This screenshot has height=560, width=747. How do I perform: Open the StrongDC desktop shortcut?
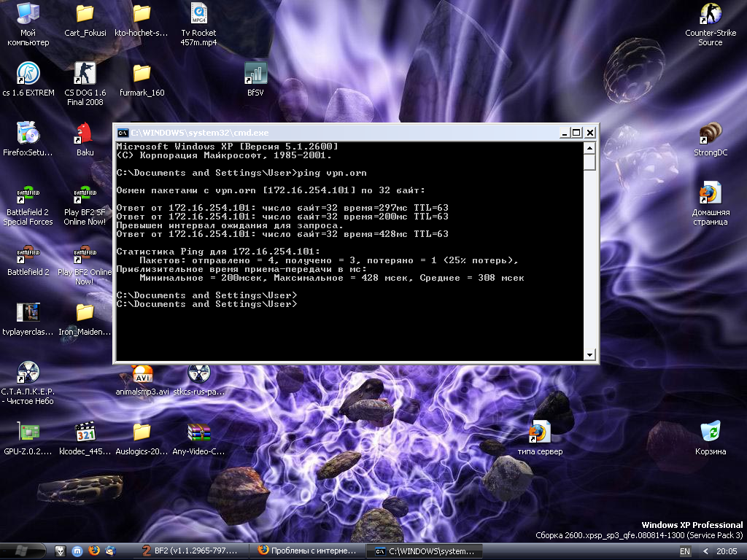coord(710,134)
